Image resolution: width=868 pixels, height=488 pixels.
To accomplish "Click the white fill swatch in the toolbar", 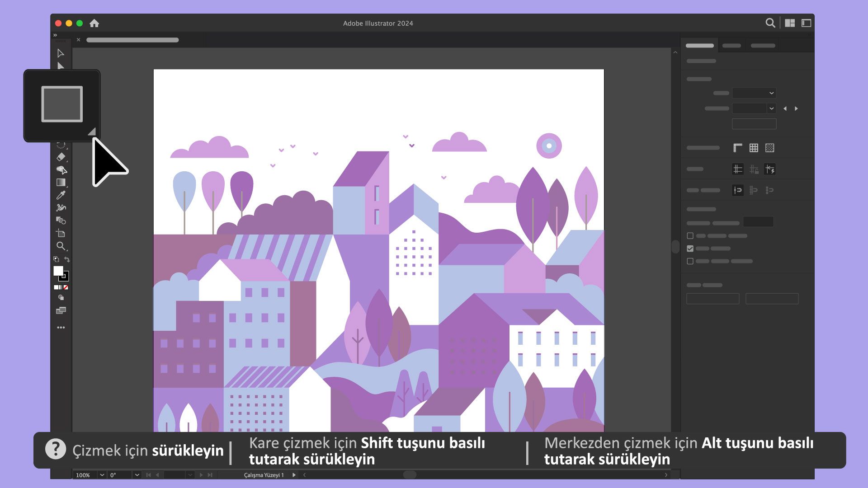I will 57,272.
